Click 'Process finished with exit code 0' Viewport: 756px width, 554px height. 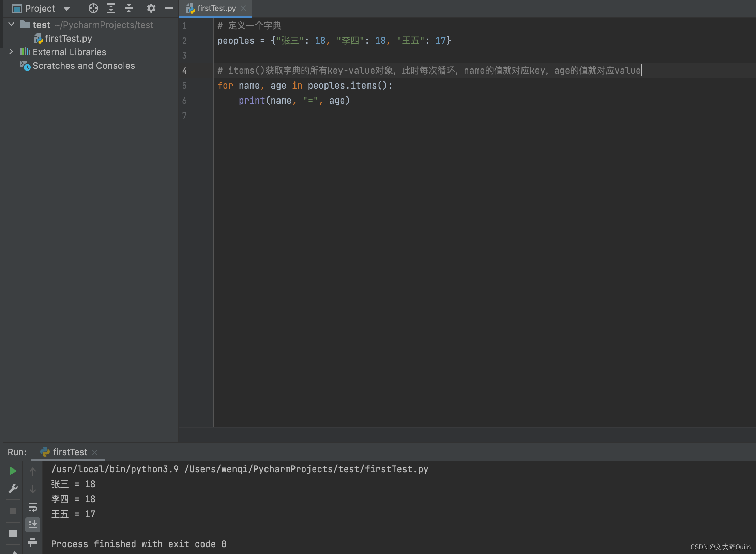139,544
